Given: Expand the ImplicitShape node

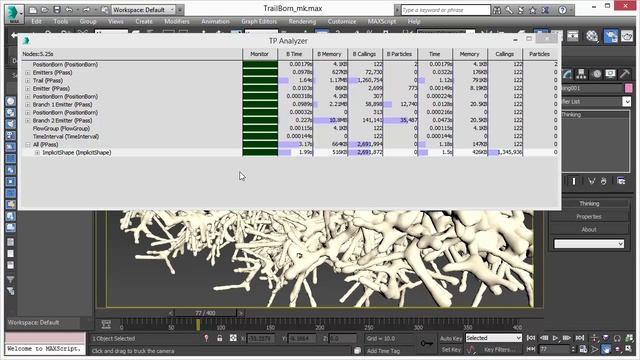Looking at the screenshot, I should [x=37, y=153].
